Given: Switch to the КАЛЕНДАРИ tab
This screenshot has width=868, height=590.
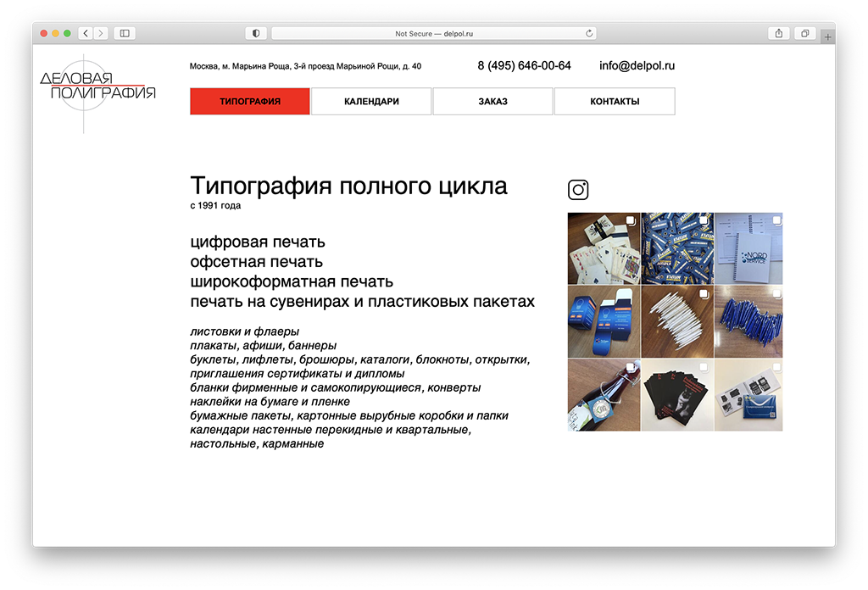Looking at the screenshot, I should [371, 102].
